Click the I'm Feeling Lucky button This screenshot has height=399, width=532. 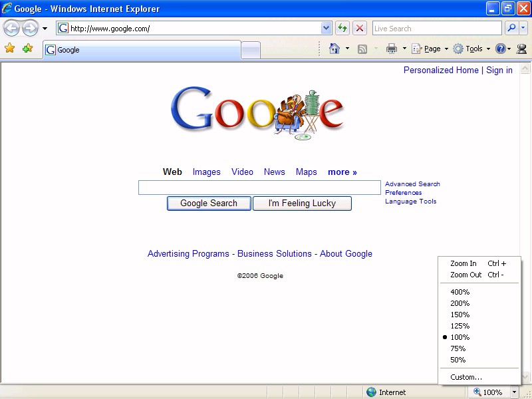302,203
